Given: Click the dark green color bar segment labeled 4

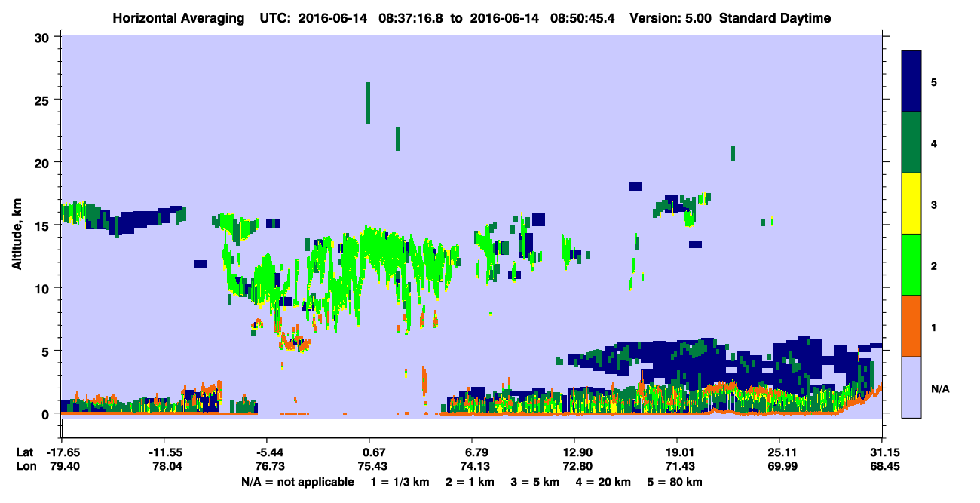Looking at the screenshot, I should pyautogui.click(x=912, y=143).
